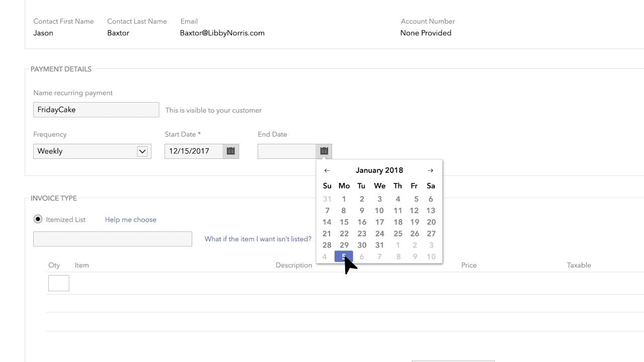Select January 15 in the calendar
The height and width of the screenshot is (362, 644).
(x=344, y=222)
